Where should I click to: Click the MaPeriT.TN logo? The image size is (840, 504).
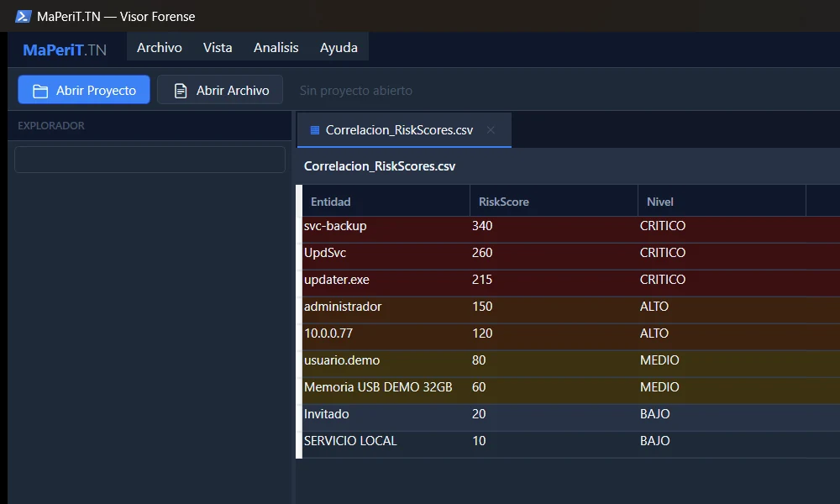[65, 50]
